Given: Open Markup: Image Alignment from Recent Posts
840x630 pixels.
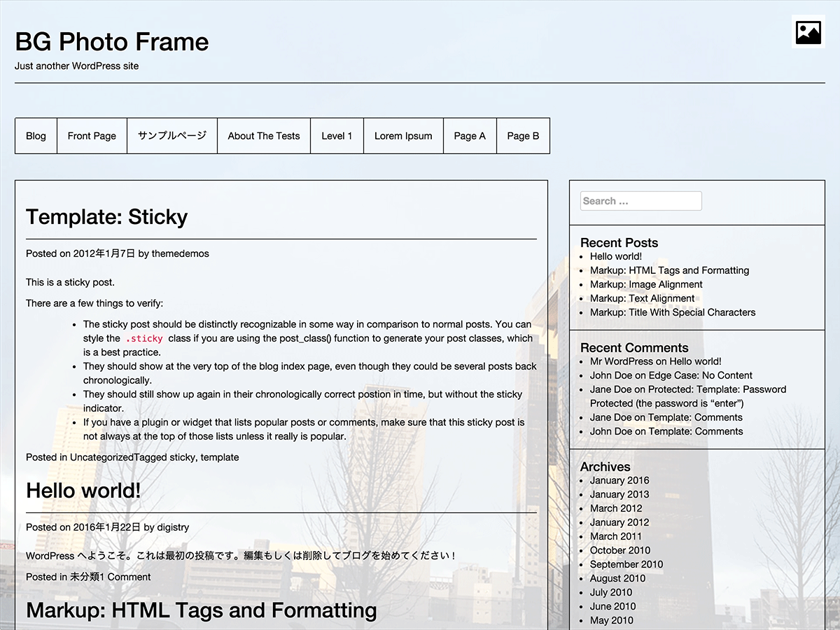Looking at the screenshot, I should click(645, 284).
